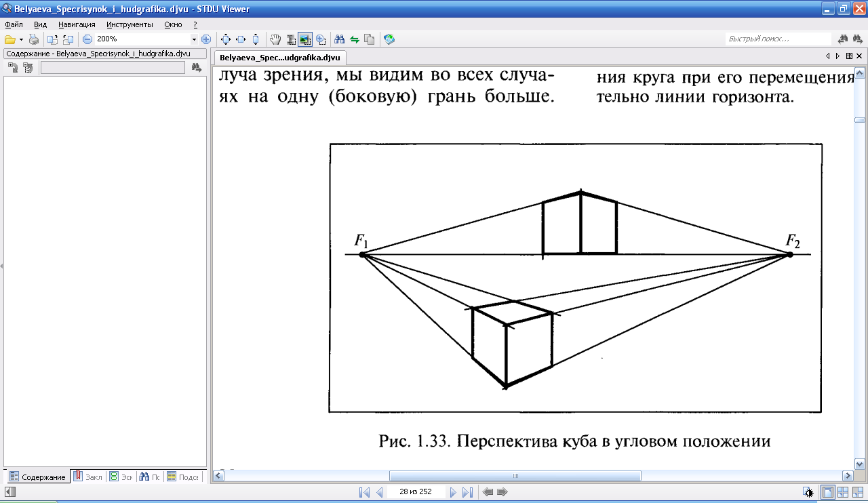
Task: Click the collapse contents tree icon
Action: [27, 67]
